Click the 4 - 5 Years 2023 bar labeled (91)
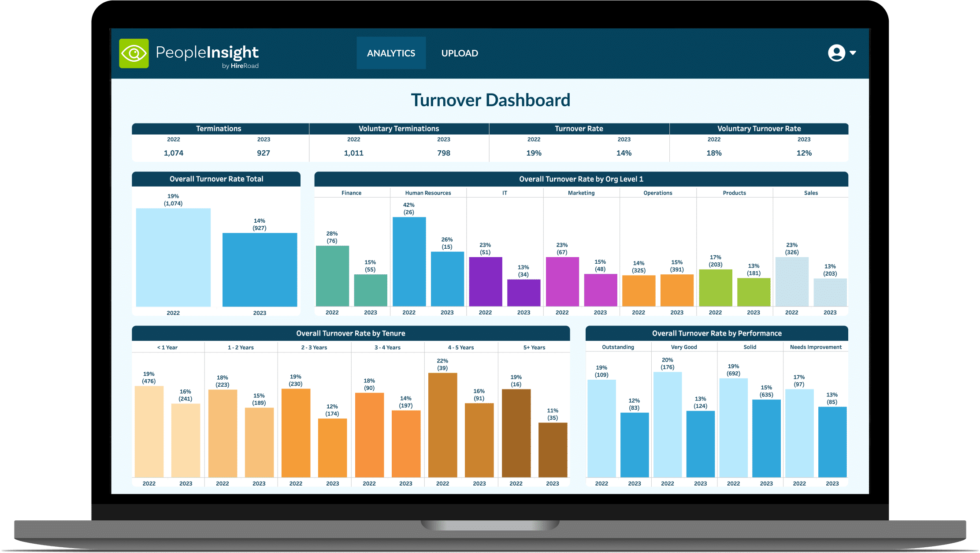 click(x=479, y=440)
